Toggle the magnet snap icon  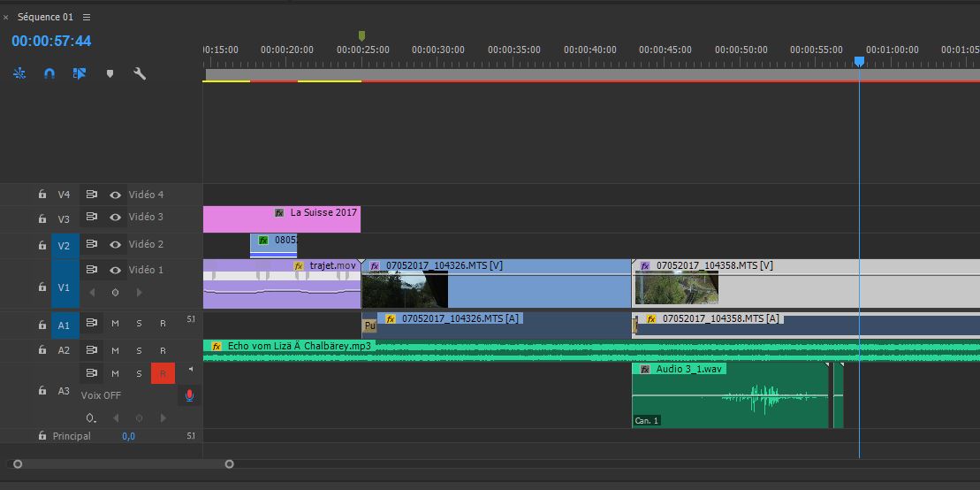(x=49, y=74)
